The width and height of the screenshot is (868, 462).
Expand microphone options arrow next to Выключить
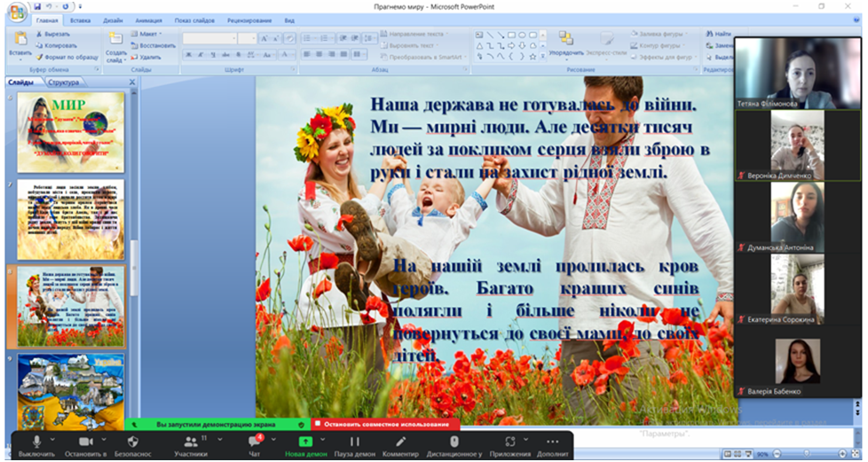pos(53,439)
